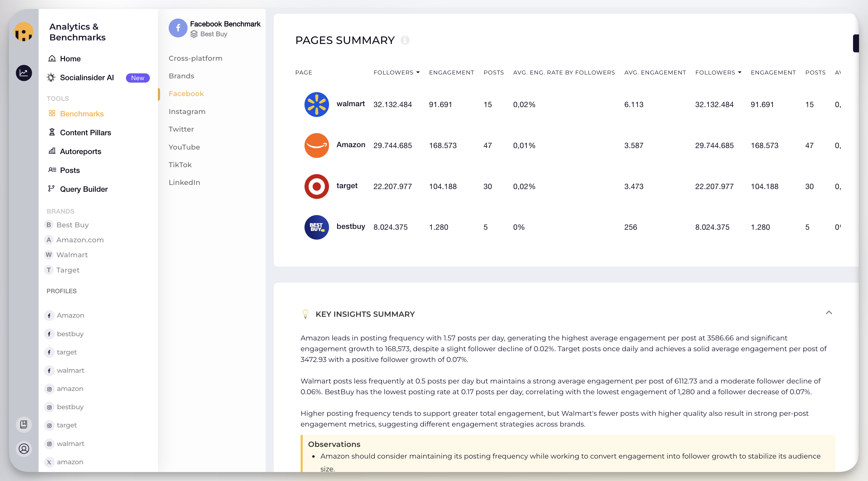Image resolution: width=868 pixels, height=481 pixels.
Task: Open Socialinsider AI in sidebar
Action: coord(87,78)
